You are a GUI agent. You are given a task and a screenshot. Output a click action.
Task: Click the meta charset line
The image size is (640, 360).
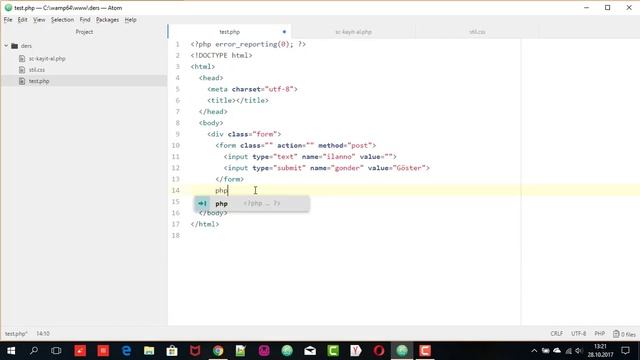252,89
